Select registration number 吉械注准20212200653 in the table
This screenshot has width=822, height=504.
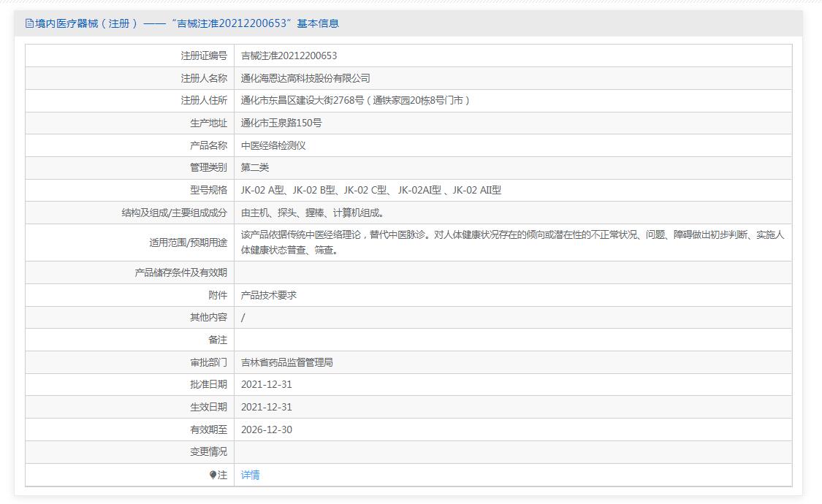(x=289, y=56)
